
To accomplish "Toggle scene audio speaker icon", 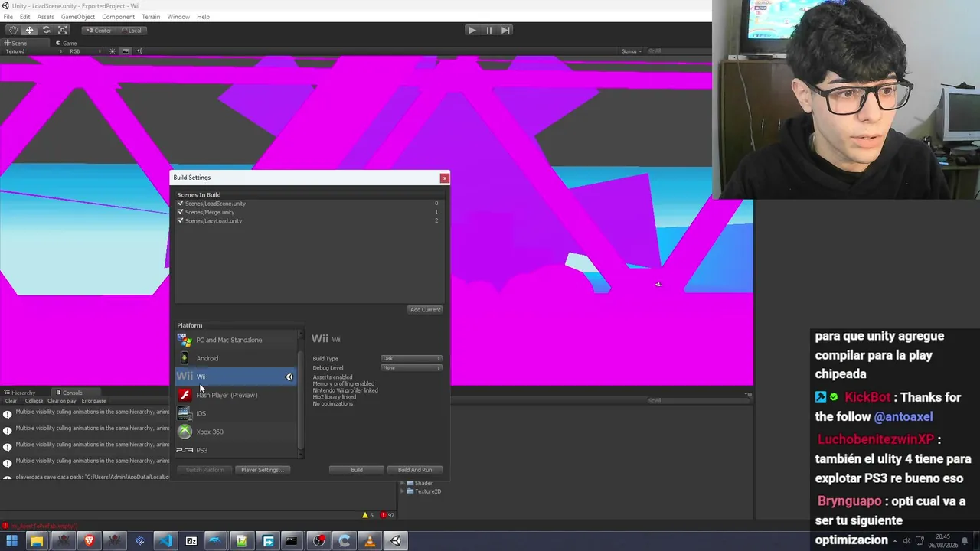I will [x=139, y=51].
